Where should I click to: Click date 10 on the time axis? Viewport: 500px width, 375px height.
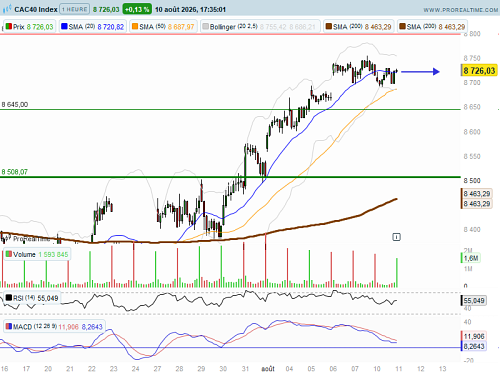(377, 369)
